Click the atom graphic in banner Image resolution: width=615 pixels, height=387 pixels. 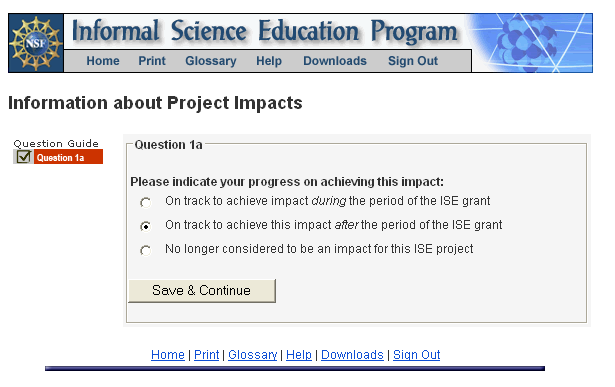coord(528,43)
